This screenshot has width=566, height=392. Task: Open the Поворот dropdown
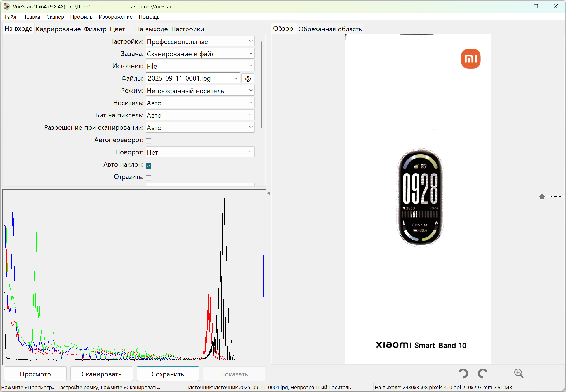tap(200, 152)
